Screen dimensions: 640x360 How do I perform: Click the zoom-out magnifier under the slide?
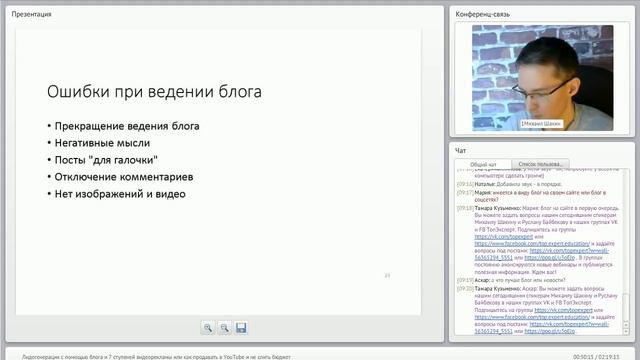(x=224, y=328)
